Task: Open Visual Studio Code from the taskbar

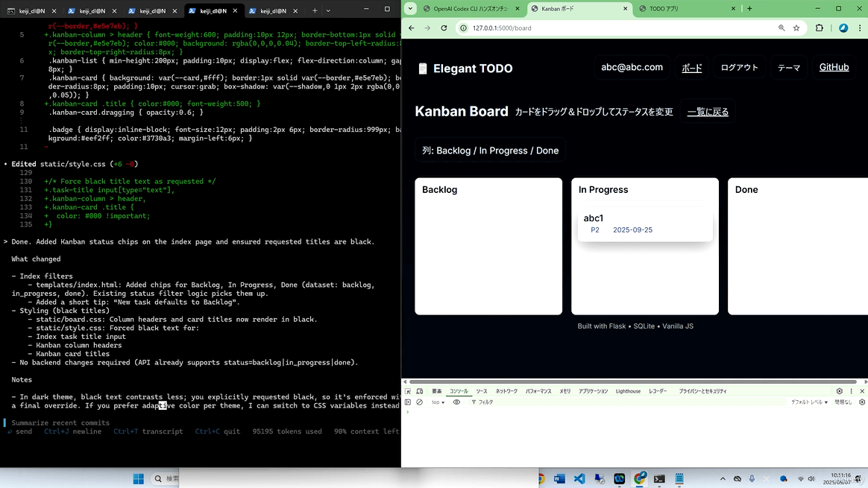Action: pyautogui.click(x=580, y=479)
